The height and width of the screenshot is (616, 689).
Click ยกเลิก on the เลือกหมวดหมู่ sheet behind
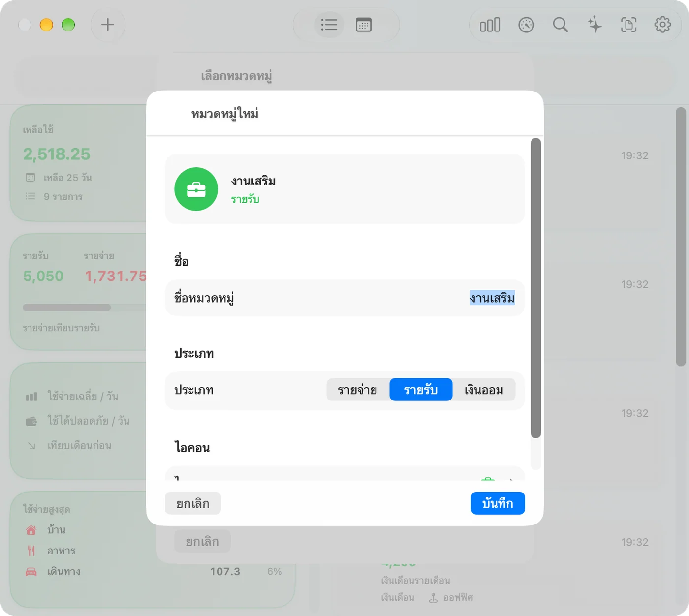pos(202,541)
